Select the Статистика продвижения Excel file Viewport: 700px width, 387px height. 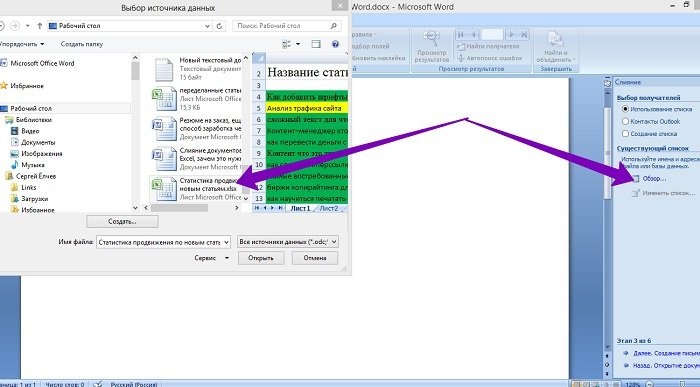[196, 189]
